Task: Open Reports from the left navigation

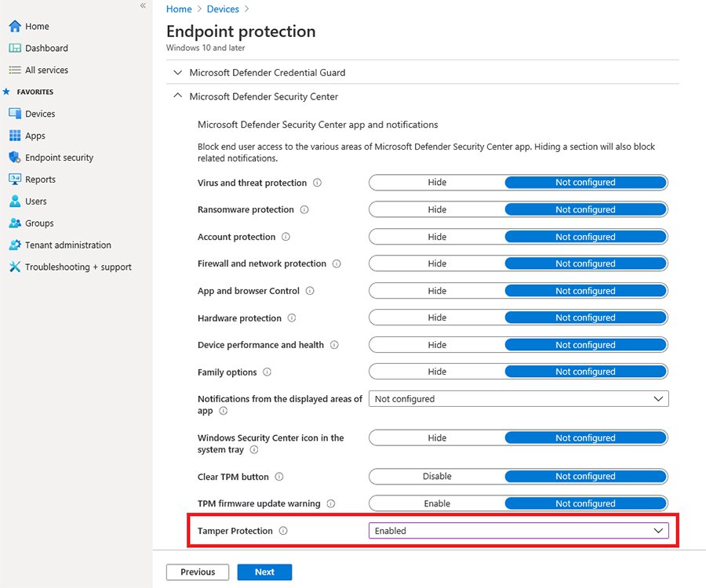Action: click(x=16, y=179)
